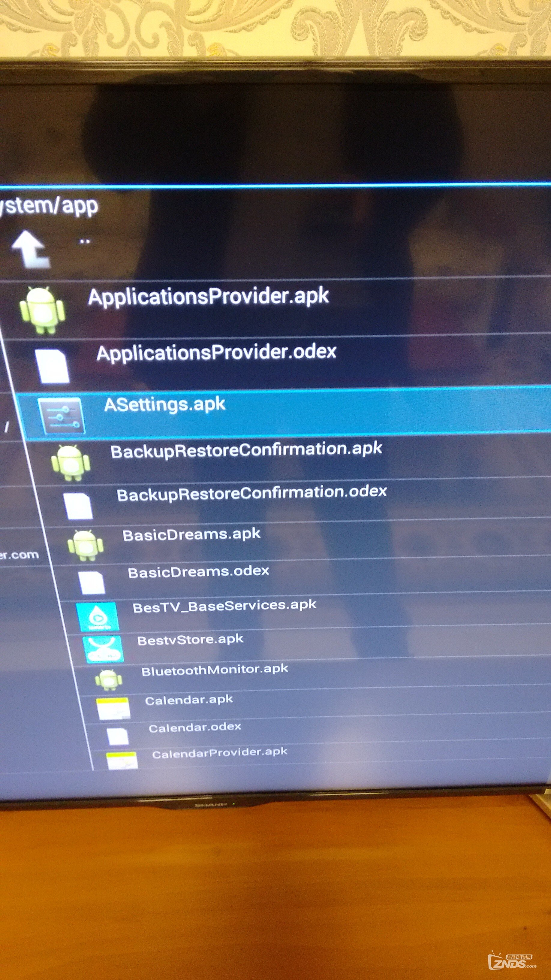Viewport: 551px width, 980px height.
Task: Click the ApplicationsProvider.apk Android icon
Action: pyautogui.click(x=42, y=310)
